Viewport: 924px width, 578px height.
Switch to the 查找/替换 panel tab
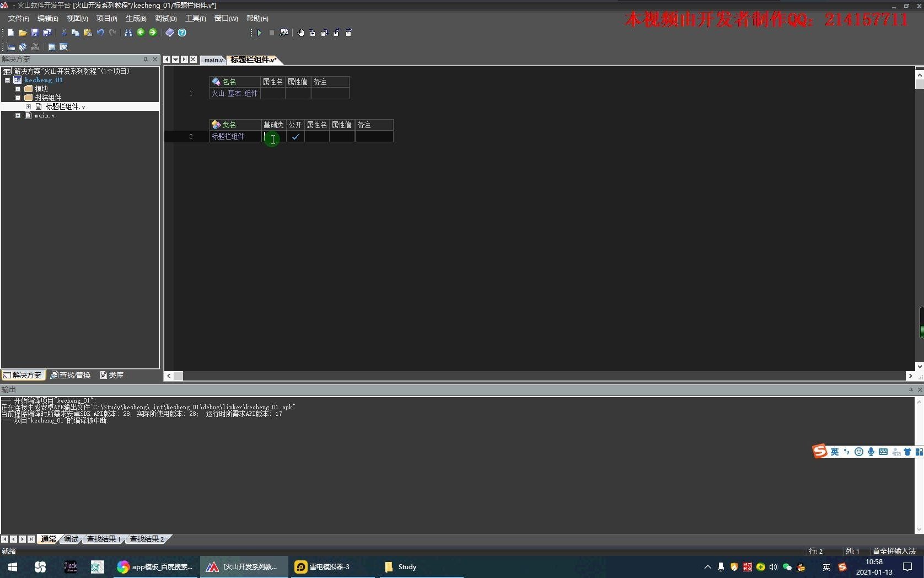click(71, 375)
